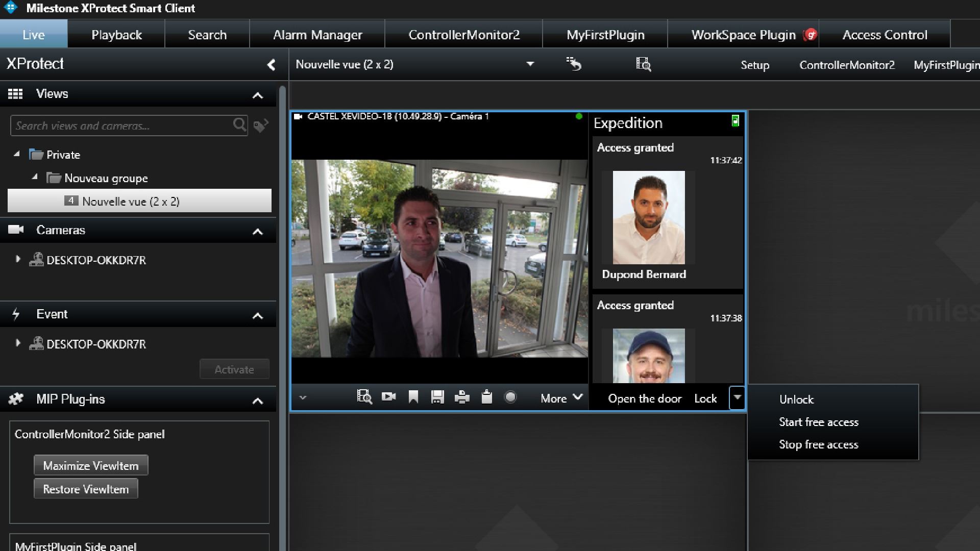
Task: Click the green door status icon near Expedition
Action: 735,121
